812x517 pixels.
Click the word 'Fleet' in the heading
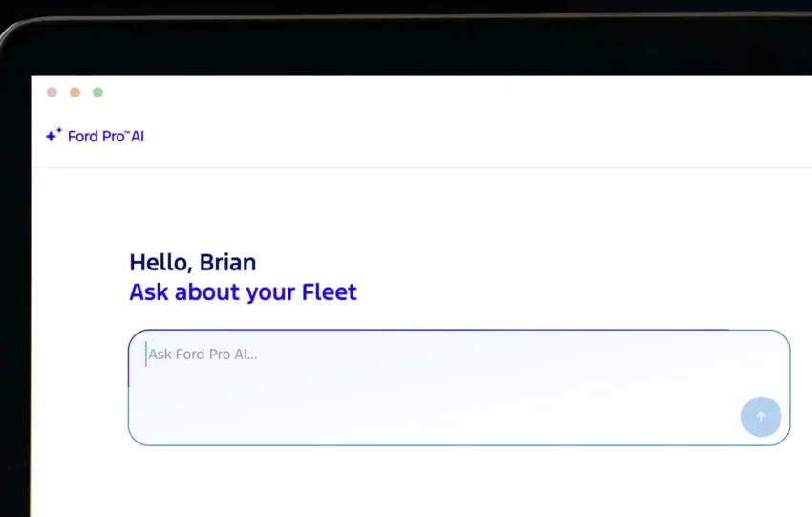[329, 292]
